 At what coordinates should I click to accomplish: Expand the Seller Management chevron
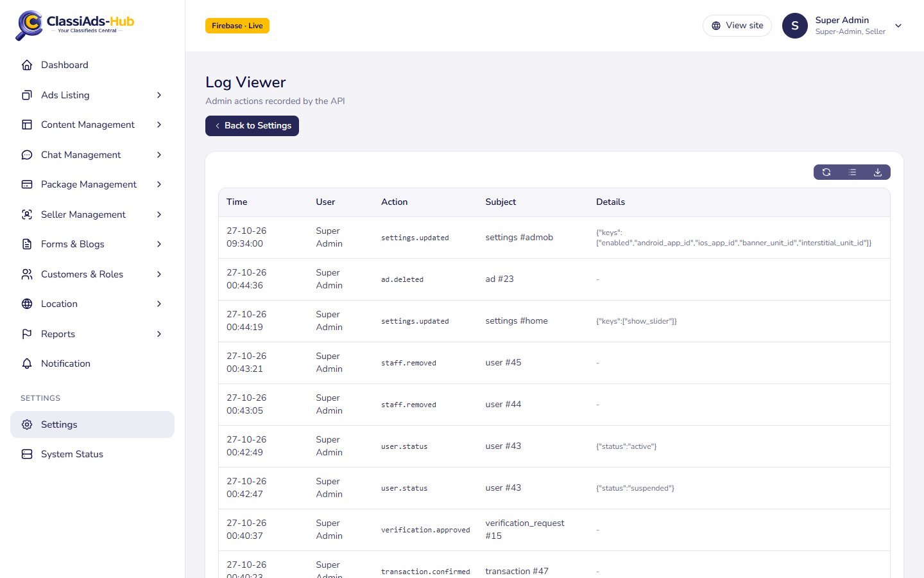[x=159, y=215]
